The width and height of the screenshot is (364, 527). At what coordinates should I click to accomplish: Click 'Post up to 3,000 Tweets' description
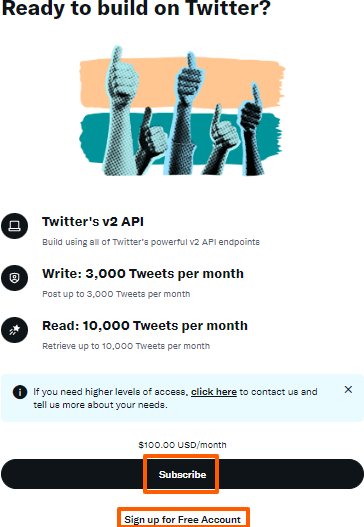point(116,294)
